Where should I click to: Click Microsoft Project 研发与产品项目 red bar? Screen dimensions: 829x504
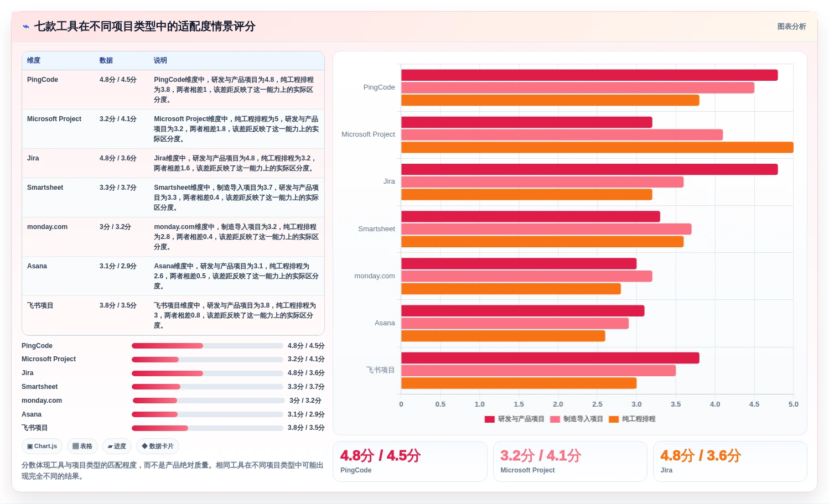click(527, 122)
